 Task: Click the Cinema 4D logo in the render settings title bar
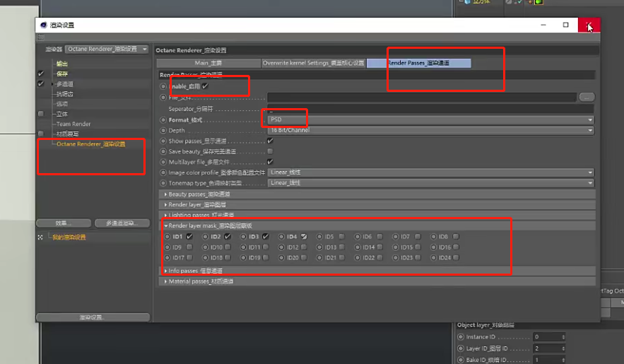(x=43, y=25)
